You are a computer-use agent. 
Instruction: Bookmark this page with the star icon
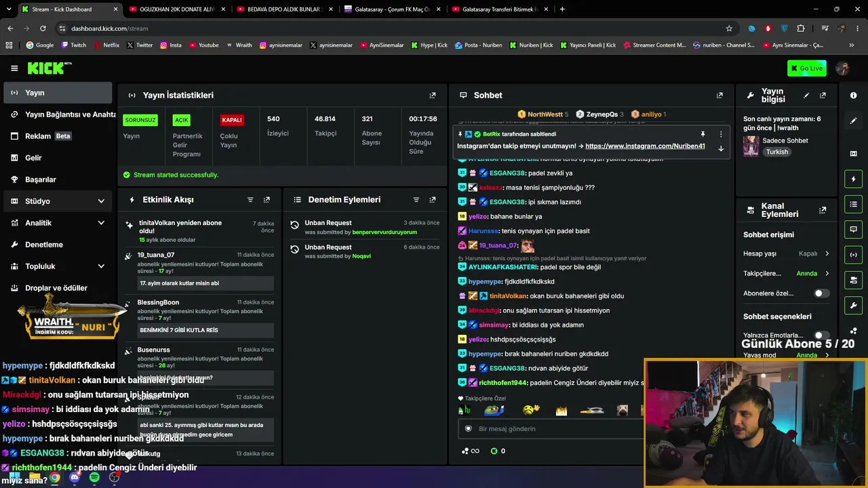click(729, 28)
